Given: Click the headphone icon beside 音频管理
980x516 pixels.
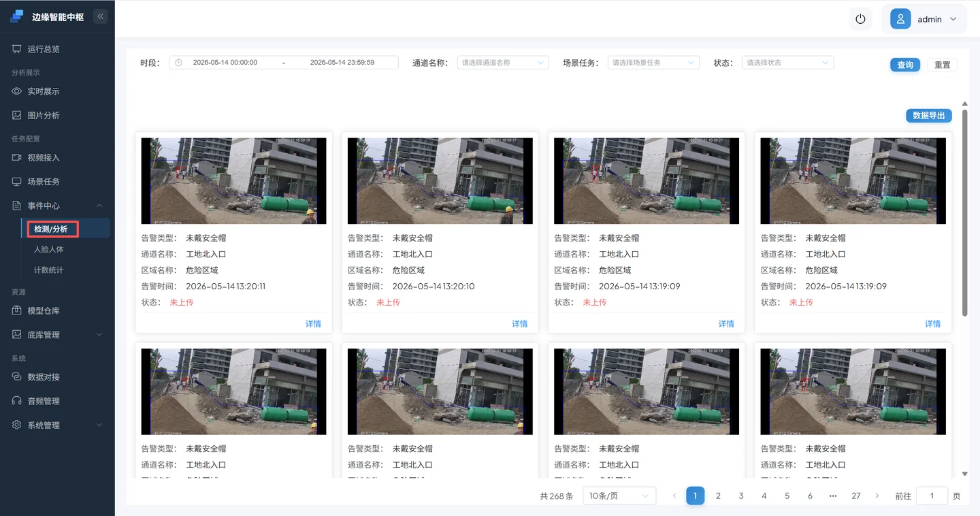Looking at the screenshot, I should [17, 401].
